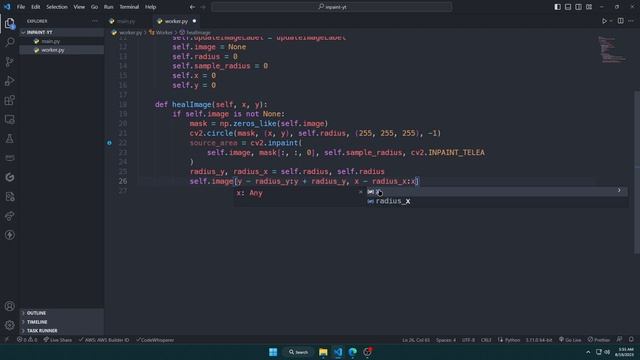Open the Help menu
Viewport: 640px width, 360px height.
(x=151, y=7)
